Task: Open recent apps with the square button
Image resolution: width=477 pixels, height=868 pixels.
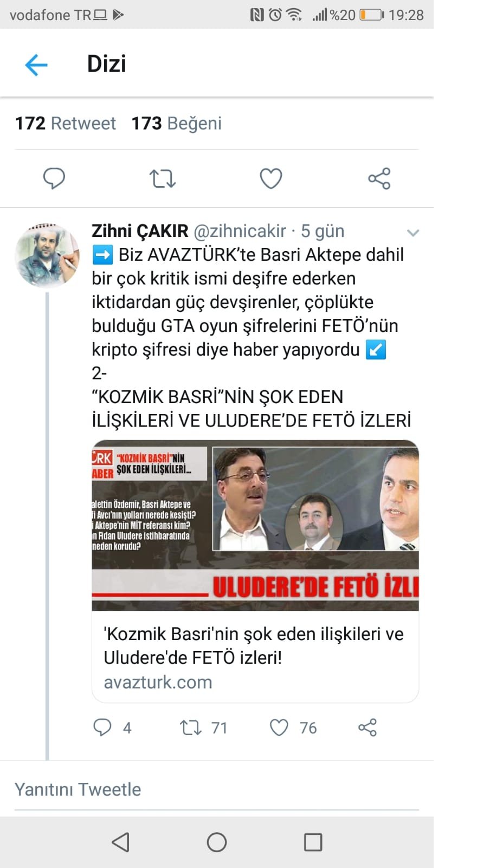Action: click(313, 842)
